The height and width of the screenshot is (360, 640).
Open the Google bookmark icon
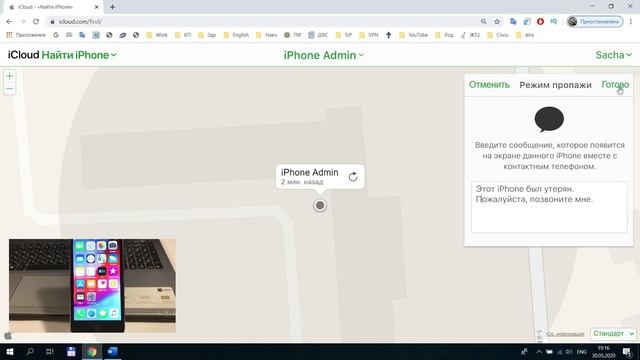(56, 35)
